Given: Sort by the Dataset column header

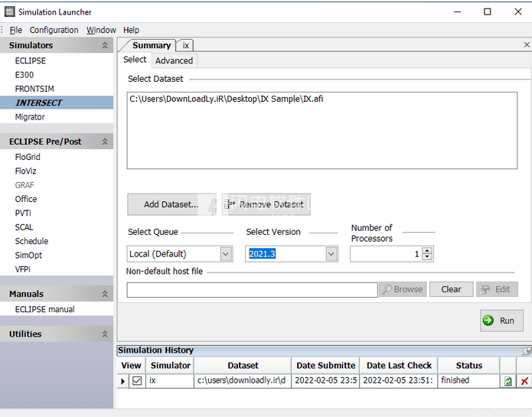Looking at the screenshot, I should click(243, 366).
